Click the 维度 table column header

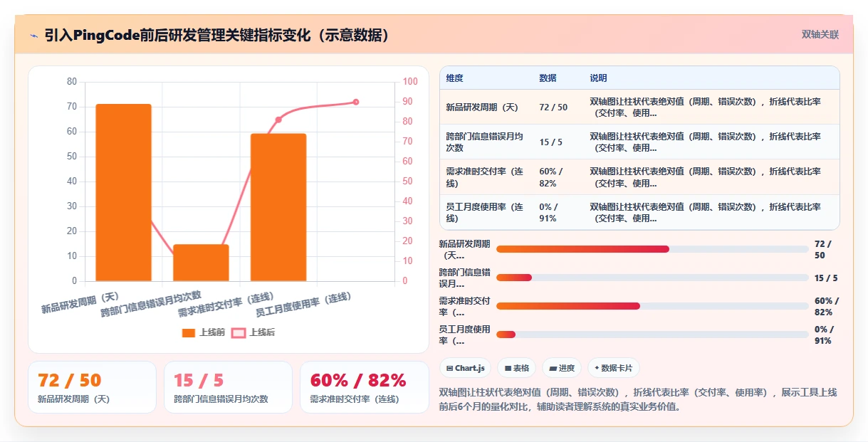pyautogui.click(x=454, y=78)
